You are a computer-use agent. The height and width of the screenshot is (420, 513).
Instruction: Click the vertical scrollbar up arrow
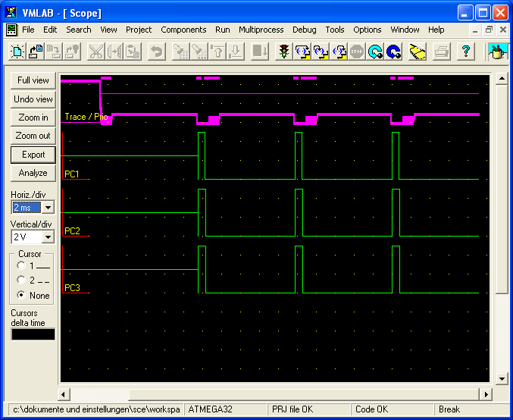(x=502, y=79)
